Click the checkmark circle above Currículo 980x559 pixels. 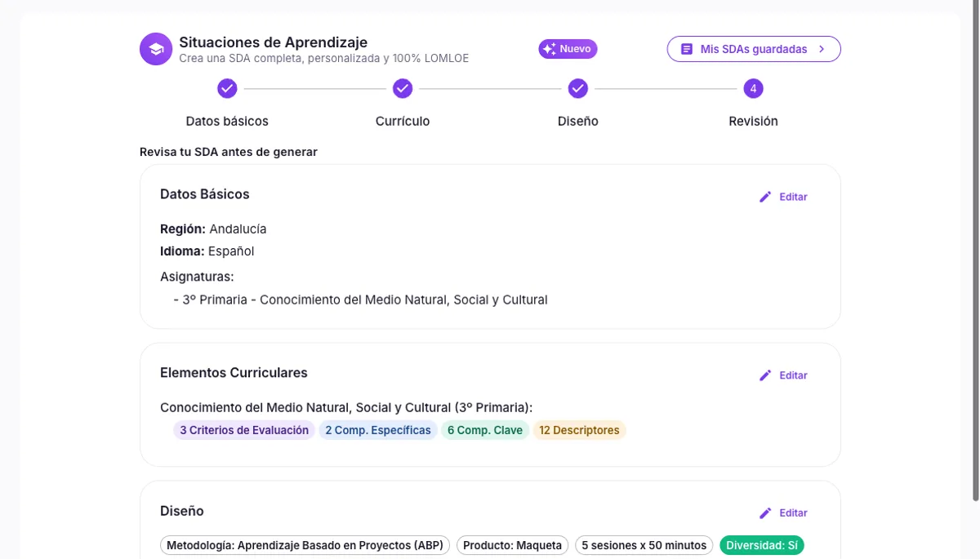(x=403, y=88)
